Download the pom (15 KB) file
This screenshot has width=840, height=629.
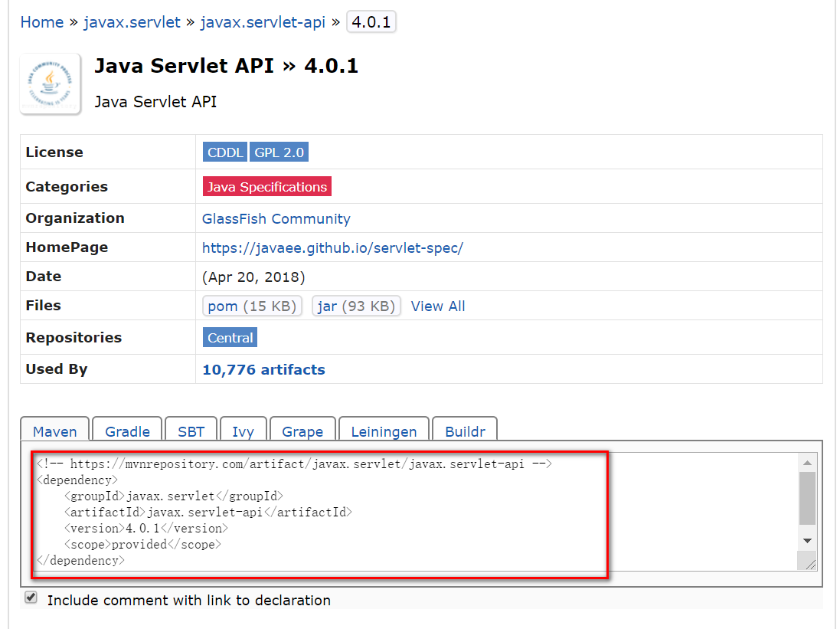click(253, 306)
